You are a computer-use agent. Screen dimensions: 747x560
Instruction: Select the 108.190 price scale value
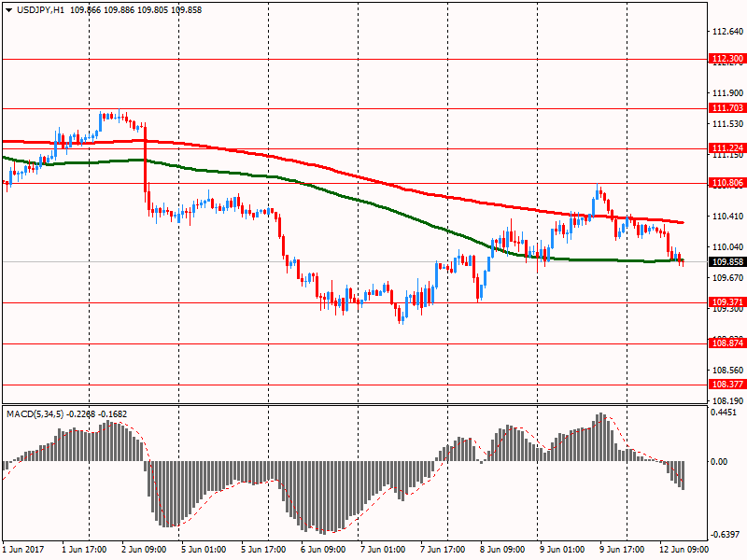[x=727, y=401]
